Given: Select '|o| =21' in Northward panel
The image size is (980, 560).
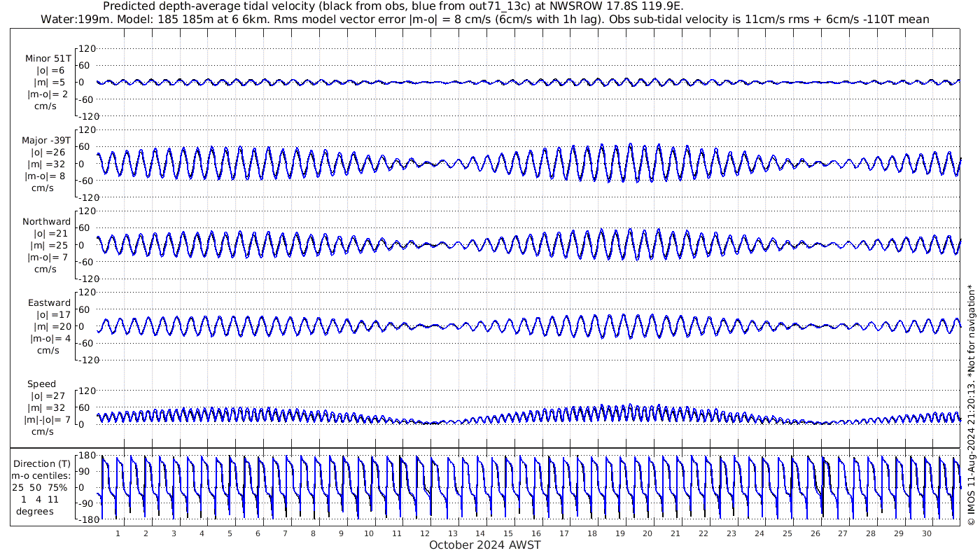Looking at the screenshot, I should coord(48,233).
